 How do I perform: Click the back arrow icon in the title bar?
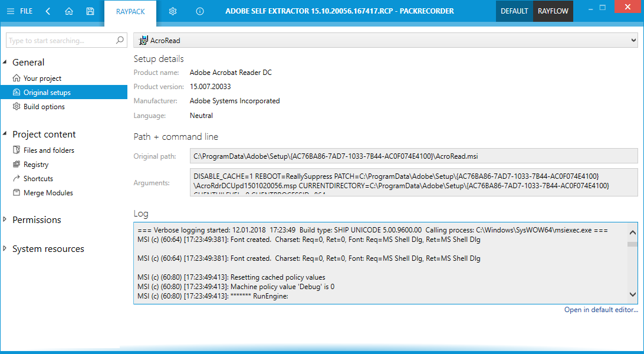pyautogui.click(x=48, y=11)
